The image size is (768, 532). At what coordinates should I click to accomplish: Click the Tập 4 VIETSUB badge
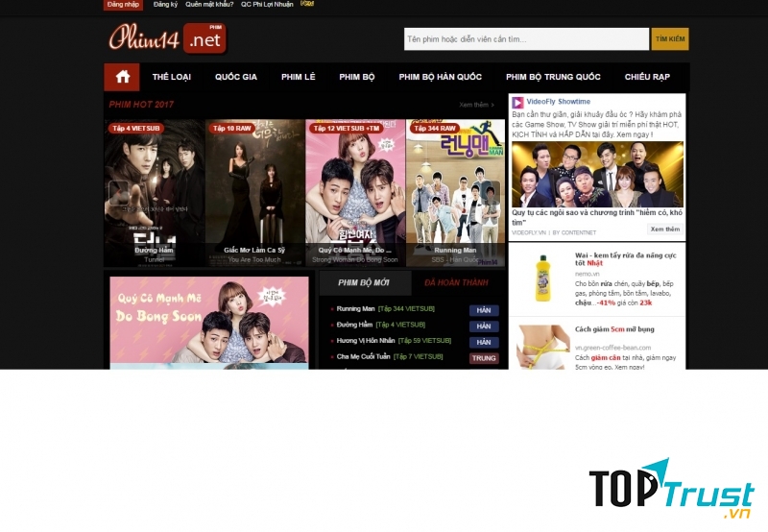pyautogui.click(x=135, y=129)
